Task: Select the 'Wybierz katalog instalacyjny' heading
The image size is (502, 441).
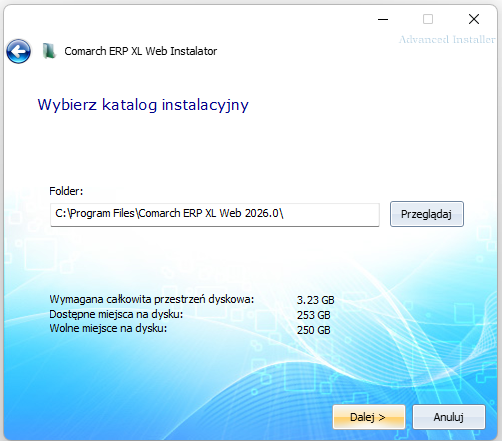Action: (143, 105)
